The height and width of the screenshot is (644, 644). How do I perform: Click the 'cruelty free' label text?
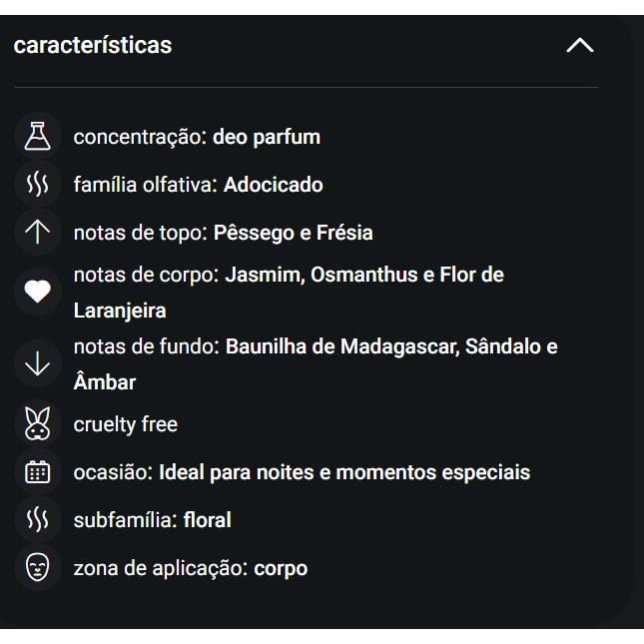pos(126,424)
